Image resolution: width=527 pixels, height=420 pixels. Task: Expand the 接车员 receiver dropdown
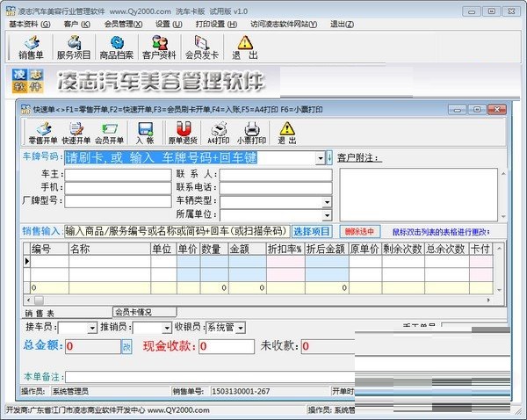coord(92,328)
